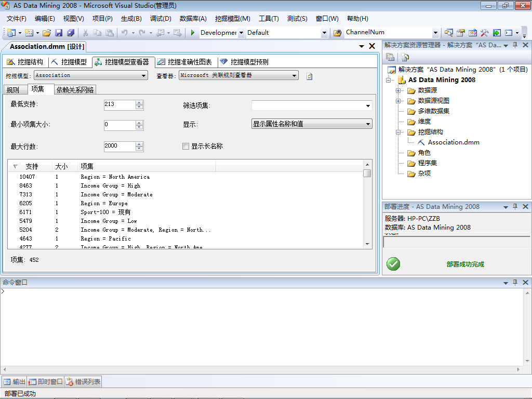Viewport: 532px width, 399px height.
Task: Click the Navigate Backward icon
Action: [x=160, y=33]
